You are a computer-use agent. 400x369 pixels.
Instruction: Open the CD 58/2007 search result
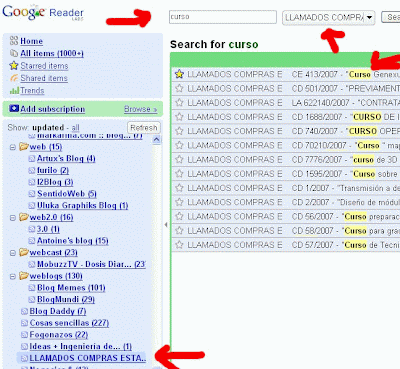pos(286,231)
